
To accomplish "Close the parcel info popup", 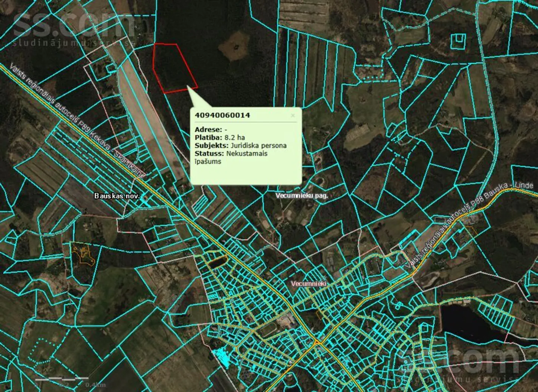I will 293,115.
